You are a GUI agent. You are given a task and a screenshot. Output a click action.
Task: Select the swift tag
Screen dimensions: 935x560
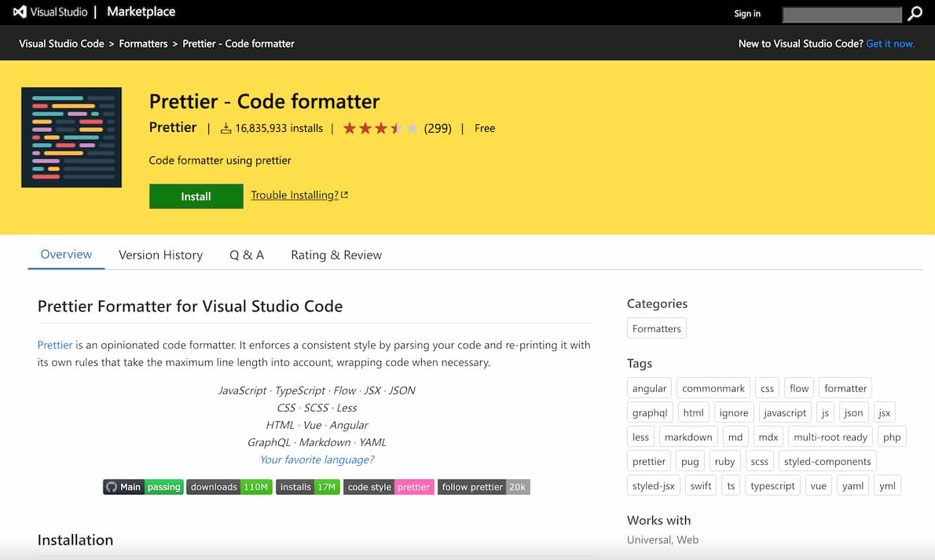tap(701, 486)
